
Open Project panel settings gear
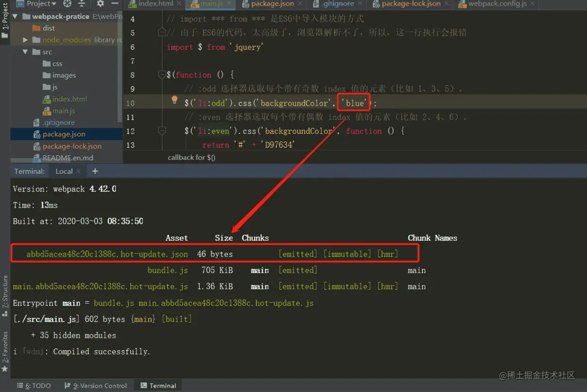[x=100, y=4]
